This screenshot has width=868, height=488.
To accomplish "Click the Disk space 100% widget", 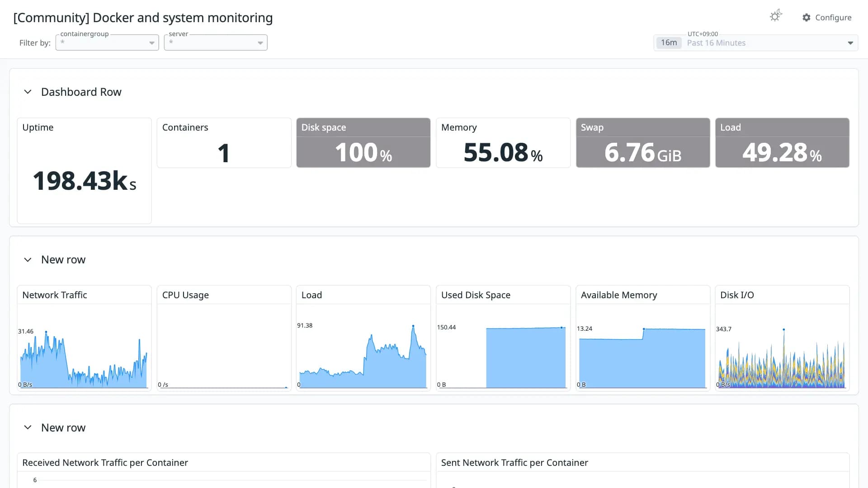I will coord(363,143).
